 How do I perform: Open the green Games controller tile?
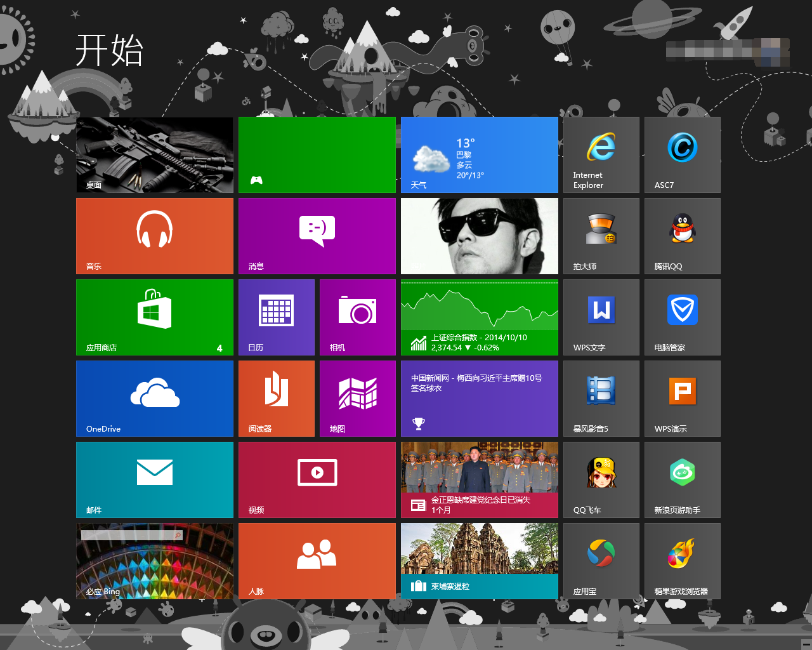tap(317, 155)
